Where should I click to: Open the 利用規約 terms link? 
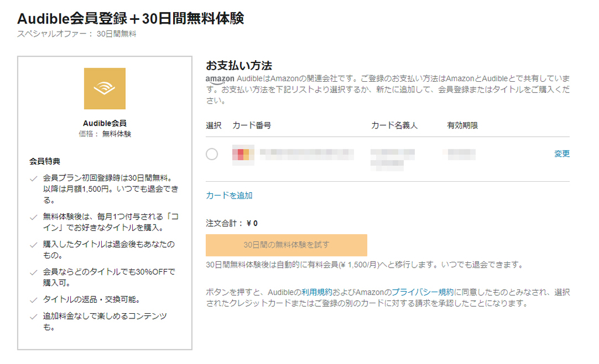pyautogui.click(x=317, y=292)
